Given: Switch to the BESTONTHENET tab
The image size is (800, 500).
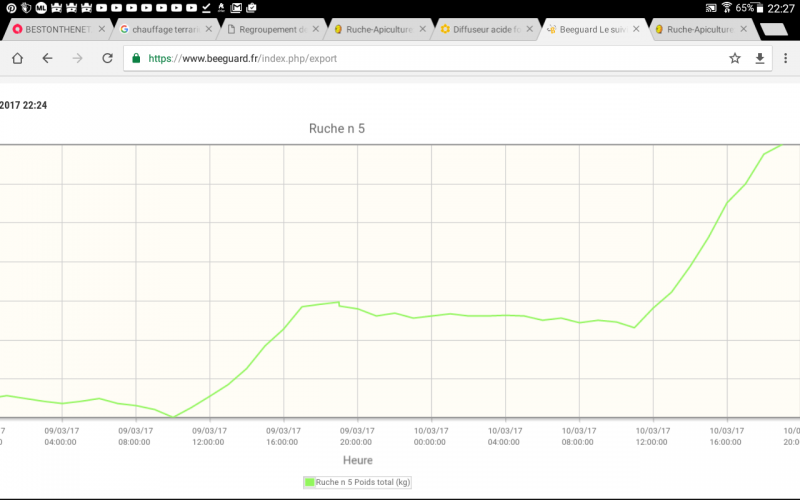Looking at the screenshot, I should pos(57,30).
